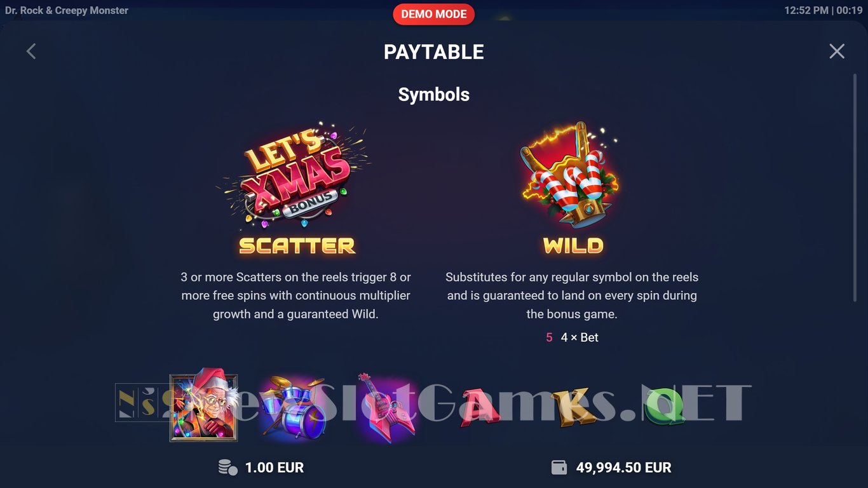Select the gold letter K symbol

(x=574, y=407)
